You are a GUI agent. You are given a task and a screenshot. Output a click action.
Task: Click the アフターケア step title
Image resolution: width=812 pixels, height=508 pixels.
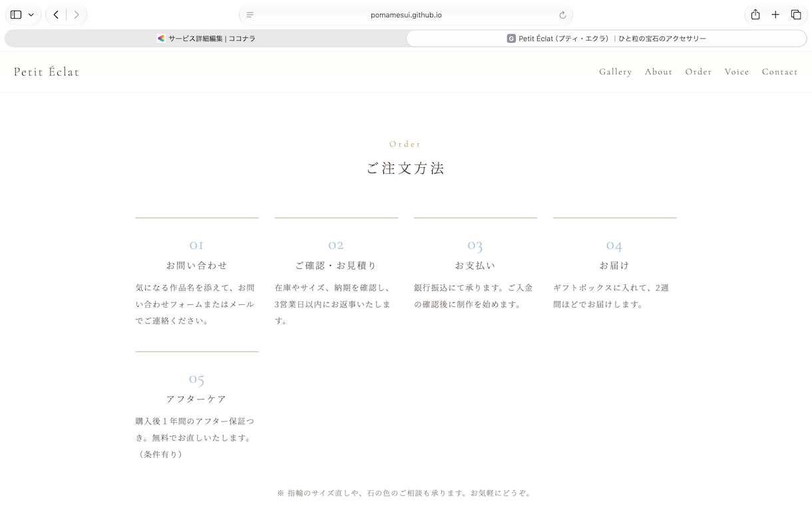pyautogui.click(x=197, y=399)
